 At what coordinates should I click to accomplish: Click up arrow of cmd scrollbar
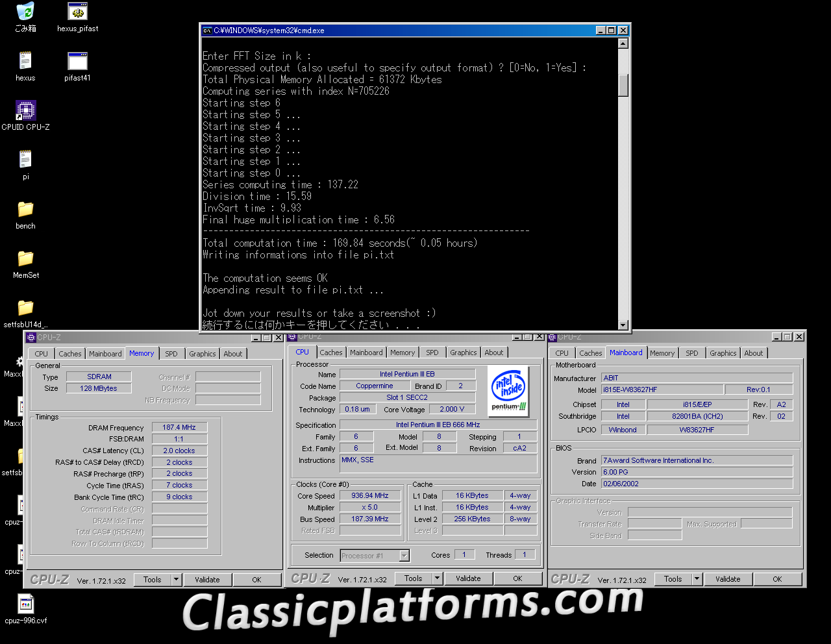click(x=623, y=43)
